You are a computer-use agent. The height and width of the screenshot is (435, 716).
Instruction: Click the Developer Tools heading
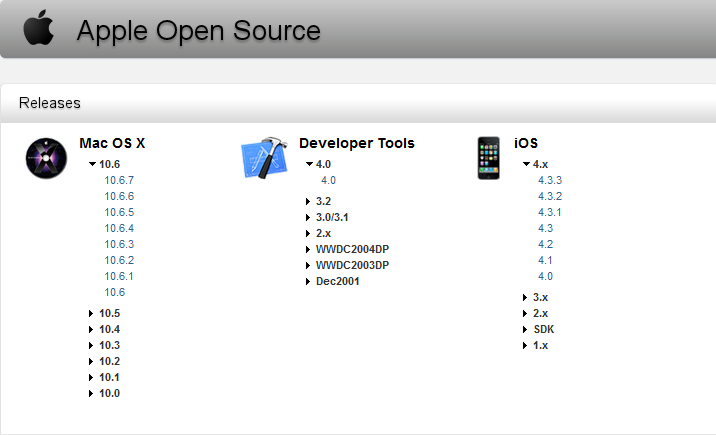357,143
